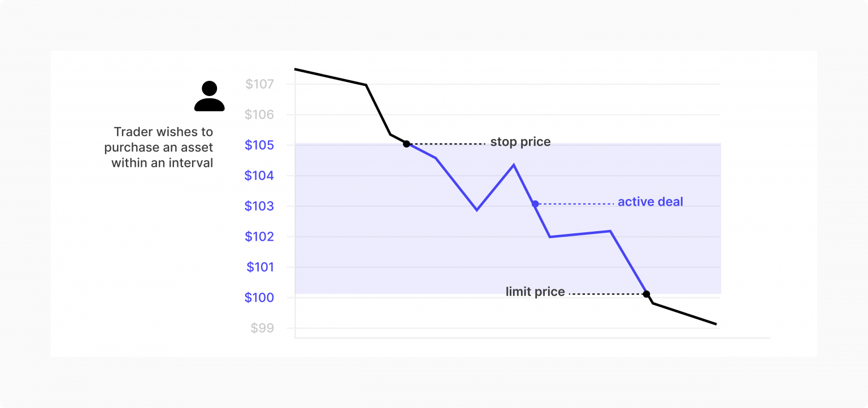
Task: Click the "Trader wishes to purchase" caption
Action: [x=159, y=147]
